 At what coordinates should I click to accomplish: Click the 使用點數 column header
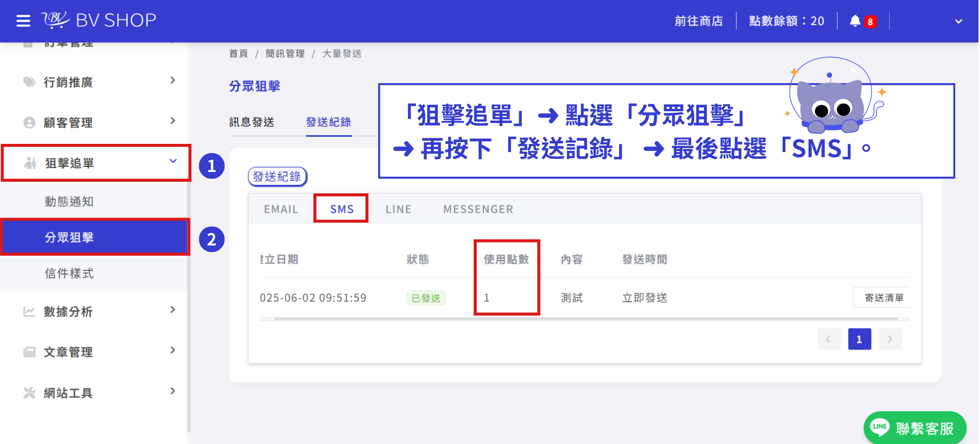point(506,259)
